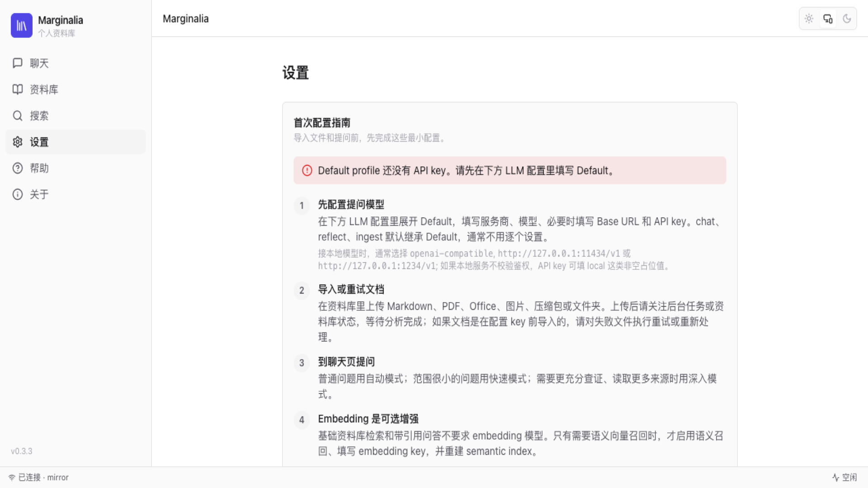868x488 pixels.
Task: Click the book icon beside 资料库
Action: (18, 89)
